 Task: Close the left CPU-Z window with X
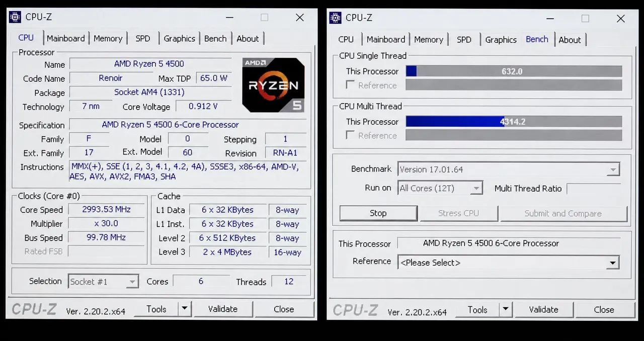click(300, 17)
